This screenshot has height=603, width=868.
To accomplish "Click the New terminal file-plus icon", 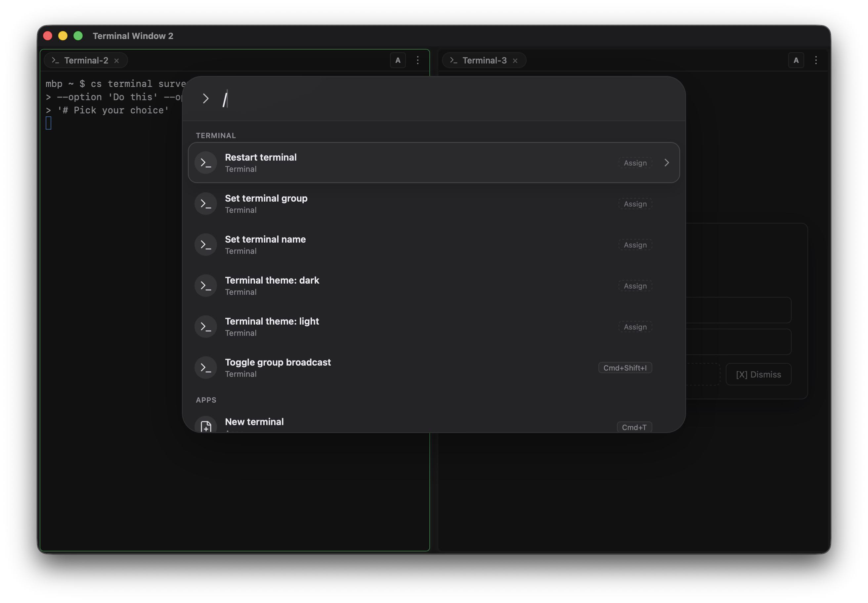I will (x=206, y=425).
